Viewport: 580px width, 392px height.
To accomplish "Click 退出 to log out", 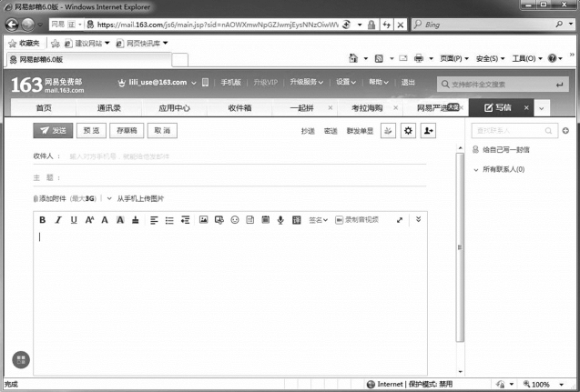I will coord(408,83).
